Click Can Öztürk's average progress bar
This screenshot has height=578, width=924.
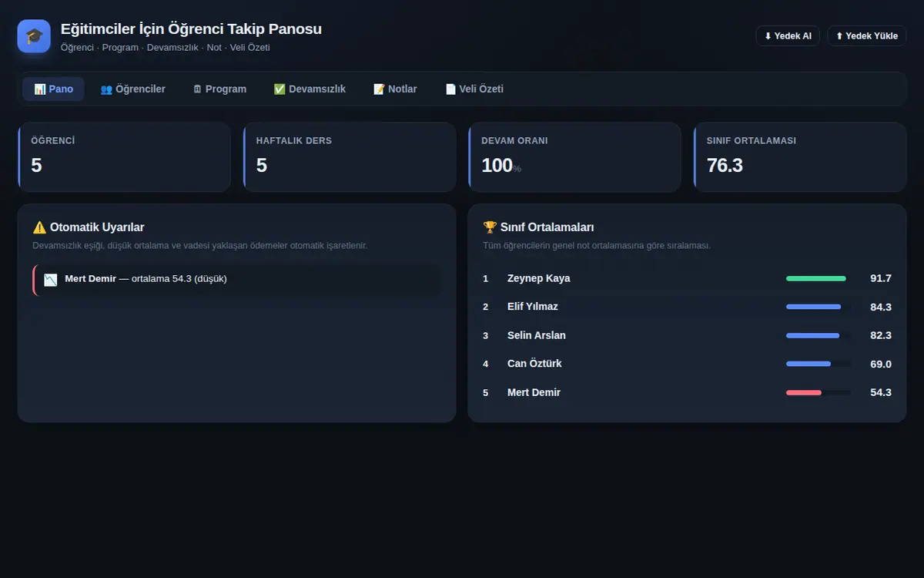coord(819,364)
